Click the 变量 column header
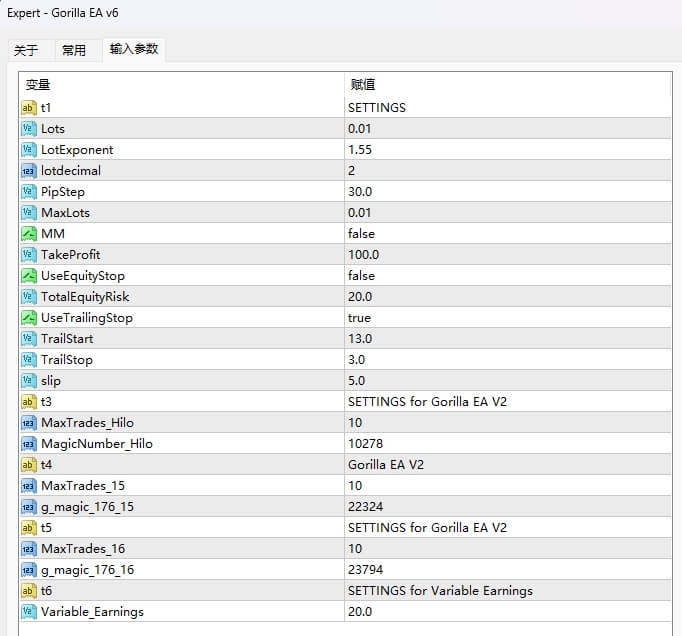 tap(180, 85)
